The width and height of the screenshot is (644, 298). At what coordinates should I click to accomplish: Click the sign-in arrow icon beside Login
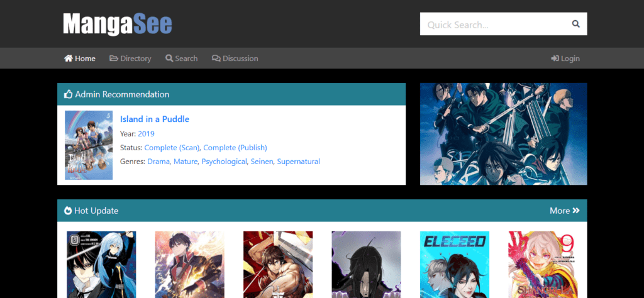click(x=555, y=58)
